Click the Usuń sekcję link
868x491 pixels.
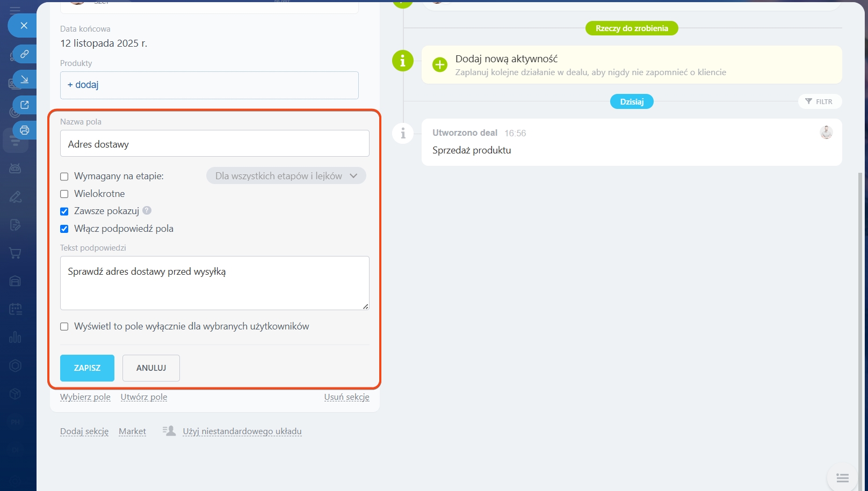click(x=347, y=397)
